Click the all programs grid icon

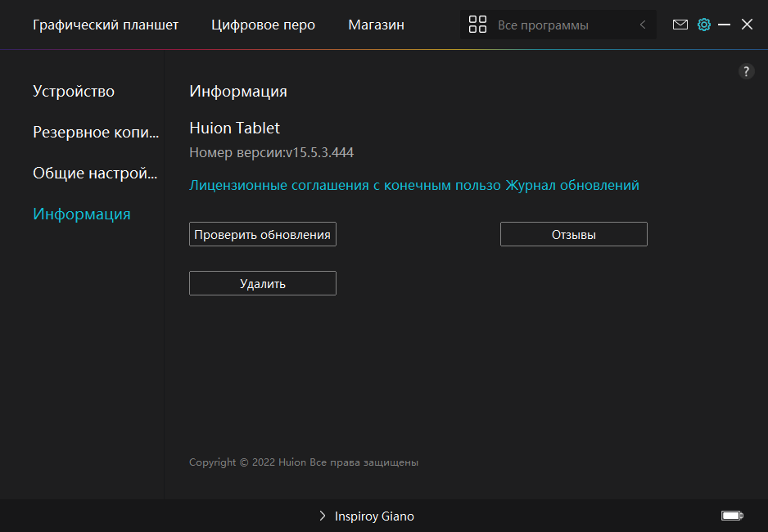477,25
